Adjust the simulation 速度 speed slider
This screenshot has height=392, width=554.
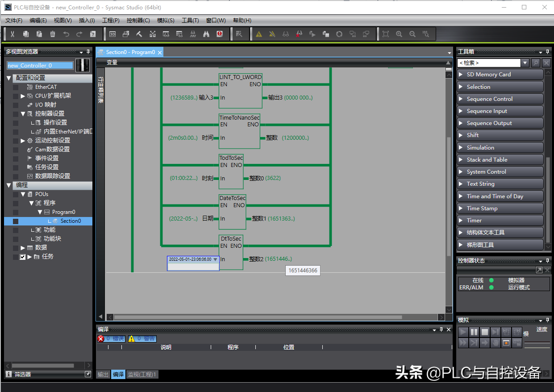[x=537, y=343]
